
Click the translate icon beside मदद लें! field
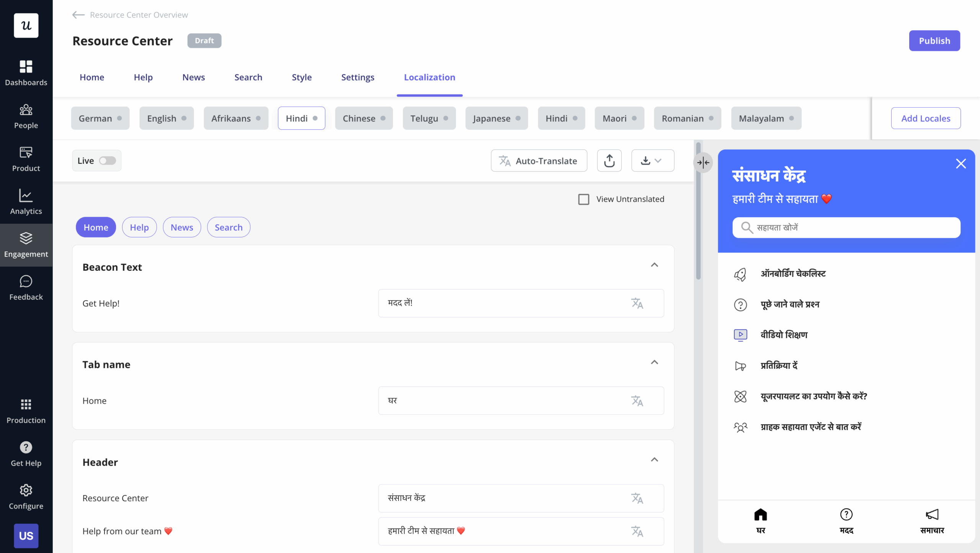tap(637, 303)
